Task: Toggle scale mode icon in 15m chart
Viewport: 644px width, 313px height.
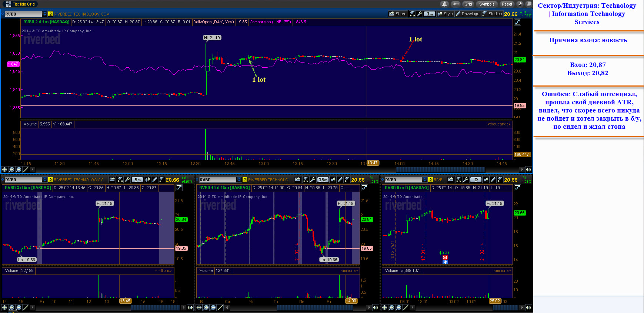Action: (364, 188)
